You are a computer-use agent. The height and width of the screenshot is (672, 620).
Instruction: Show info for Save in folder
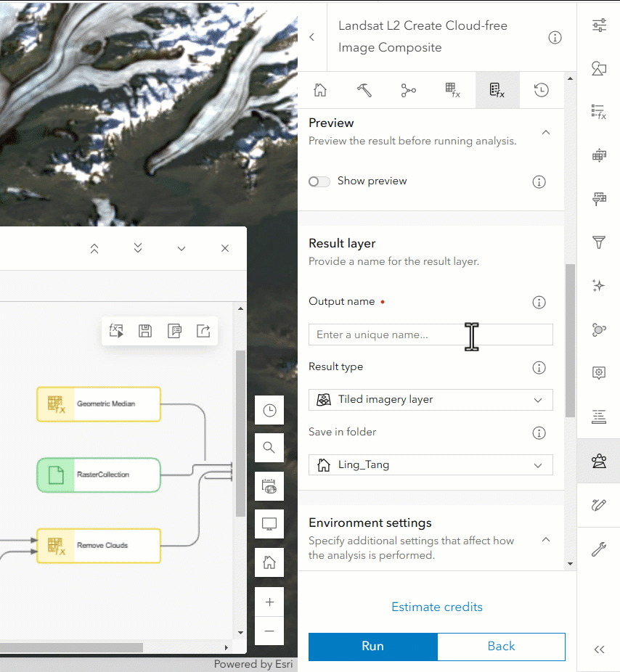(539, 433)
